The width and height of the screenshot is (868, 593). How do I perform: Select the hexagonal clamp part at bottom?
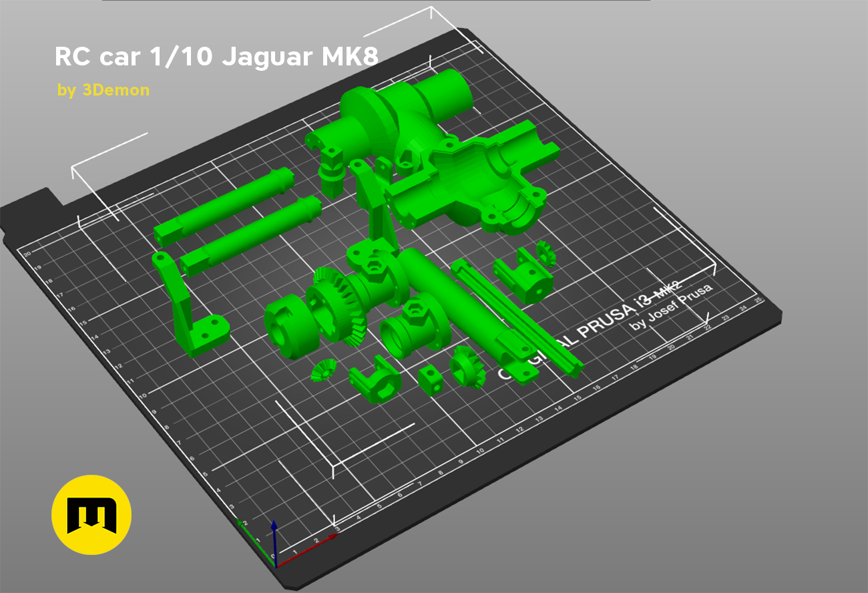point(375,381)
